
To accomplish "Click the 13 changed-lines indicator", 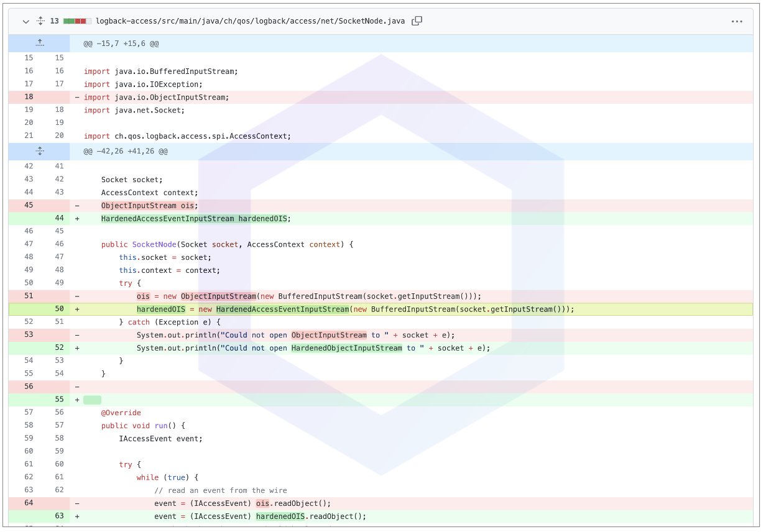I will click(x=54, y=21).
